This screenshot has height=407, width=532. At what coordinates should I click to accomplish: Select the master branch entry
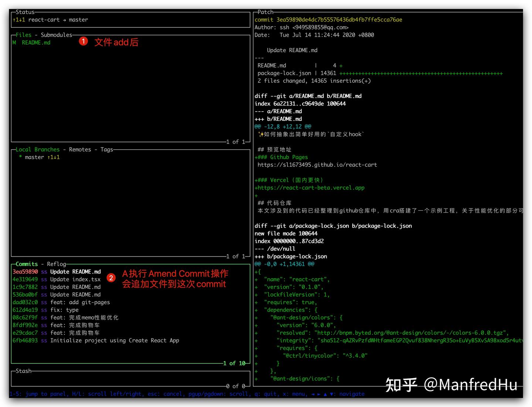coord(39,157)
